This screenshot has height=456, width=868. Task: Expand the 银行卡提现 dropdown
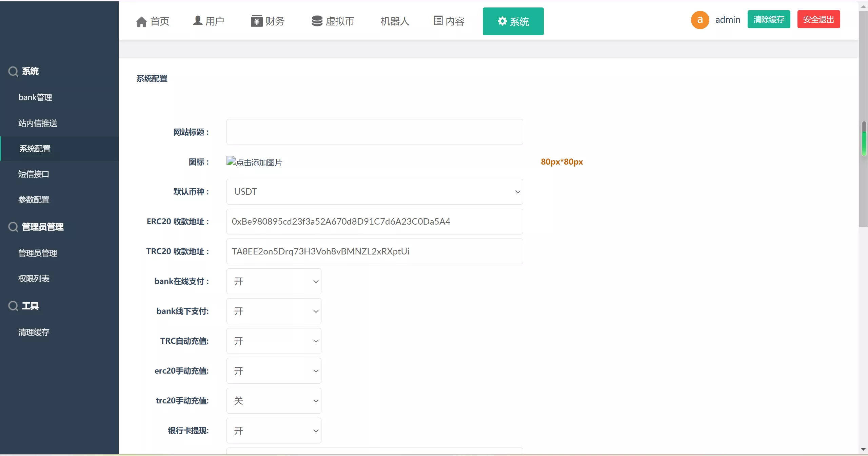click(274, 431)
